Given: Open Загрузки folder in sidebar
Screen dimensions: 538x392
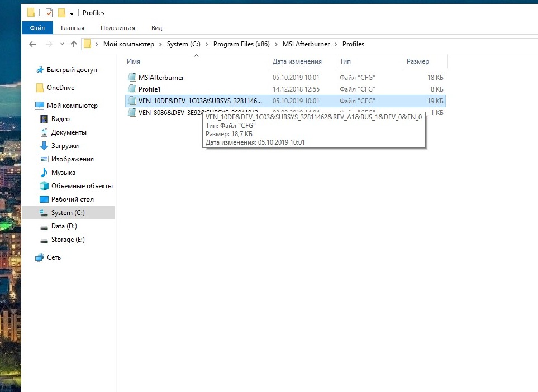Looking at the screenshot, I should [x=65, y=145].
